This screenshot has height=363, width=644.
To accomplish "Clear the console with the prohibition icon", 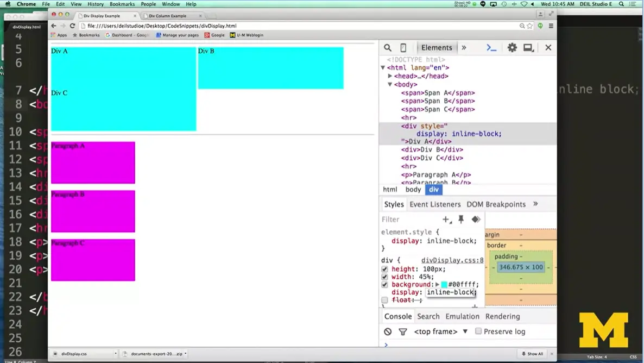I will 387,331.
